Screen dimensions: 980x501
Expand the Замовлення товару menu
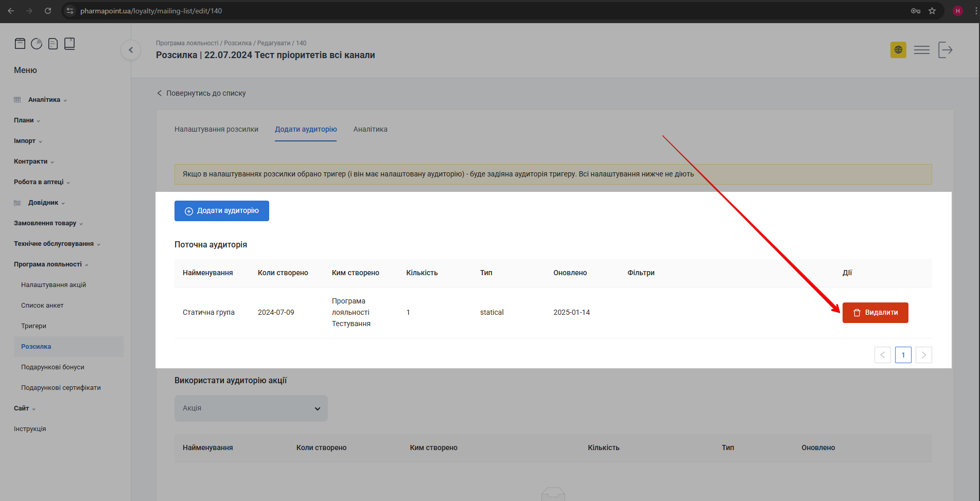click(48, 223)
